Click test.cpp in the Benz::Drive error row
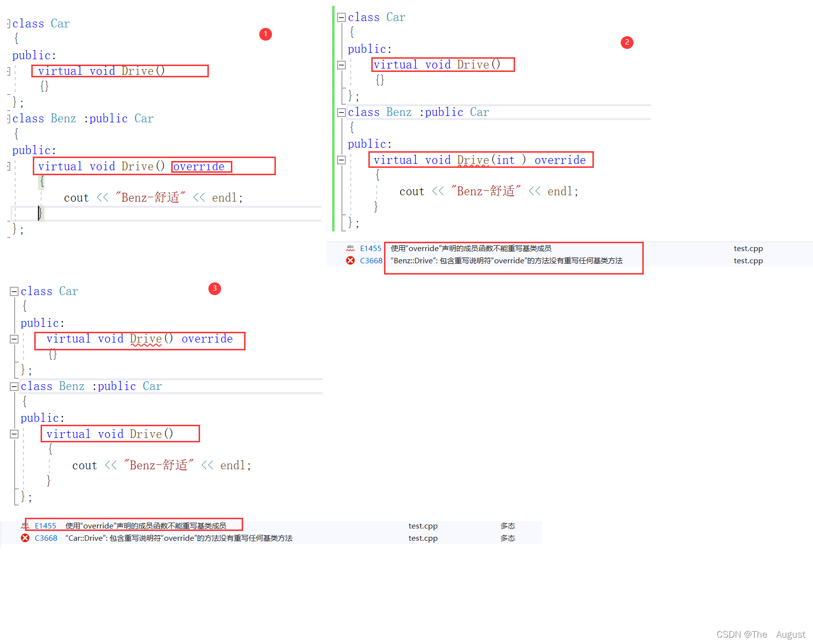 coord(748,260)
